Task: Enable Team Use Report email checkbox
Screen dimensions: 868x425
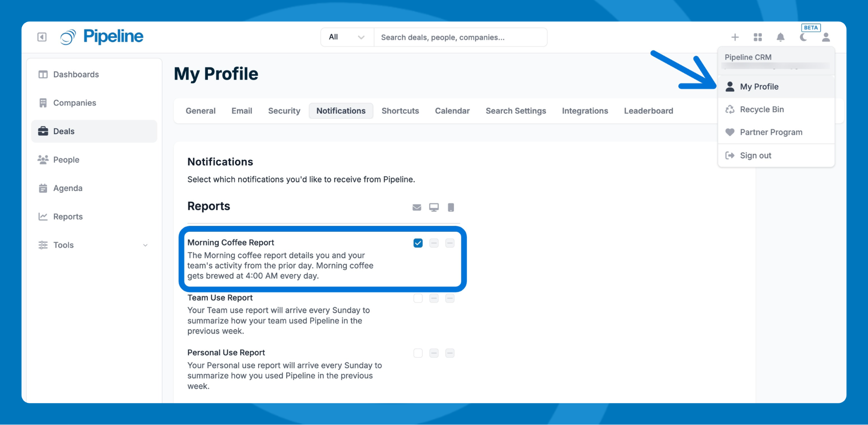Action: [x=418, y=298]
